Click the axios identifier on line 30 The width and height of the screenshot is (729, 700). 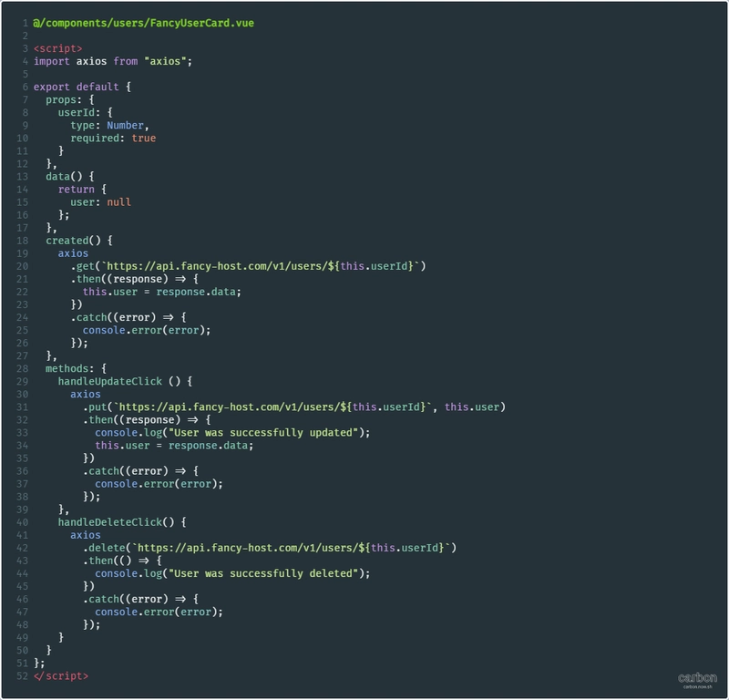click(x=85, y=395)
